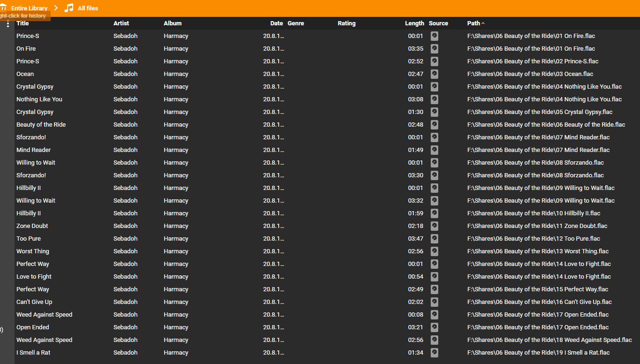The image size is (640, 364).
Task: Open All files breadcrumb link
Action: tap(88, 8)
